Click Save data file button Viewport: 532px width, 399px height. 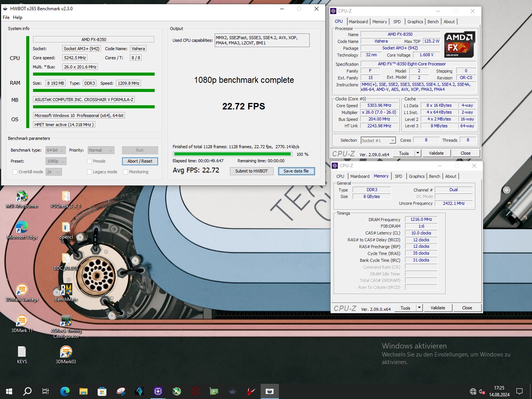[x=296, y=171]
